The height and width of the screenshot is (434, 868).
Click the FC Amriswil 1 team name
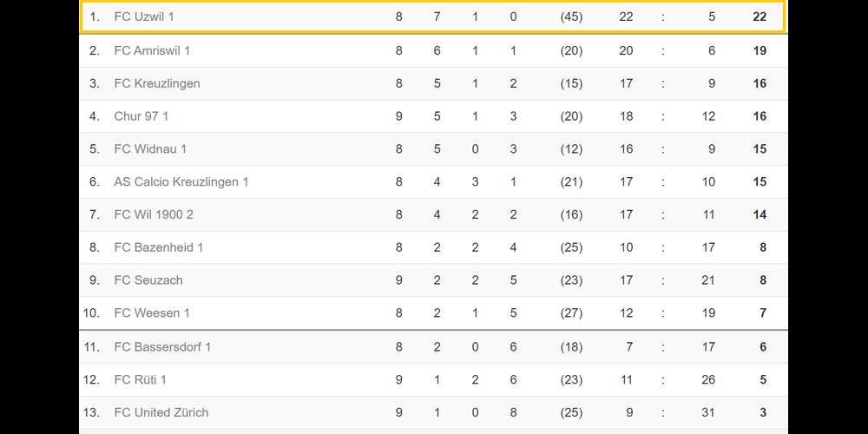point(152,50)
